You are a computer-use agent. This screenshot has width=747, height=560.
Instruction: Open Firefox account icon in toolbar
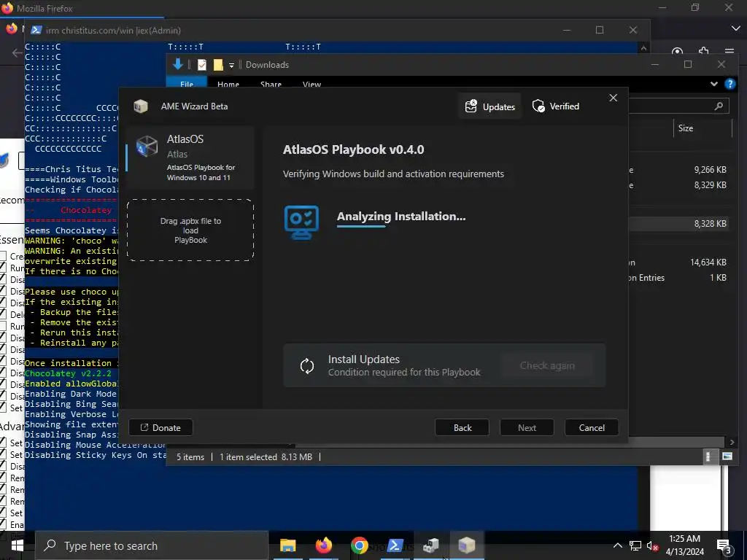(677, 52)
